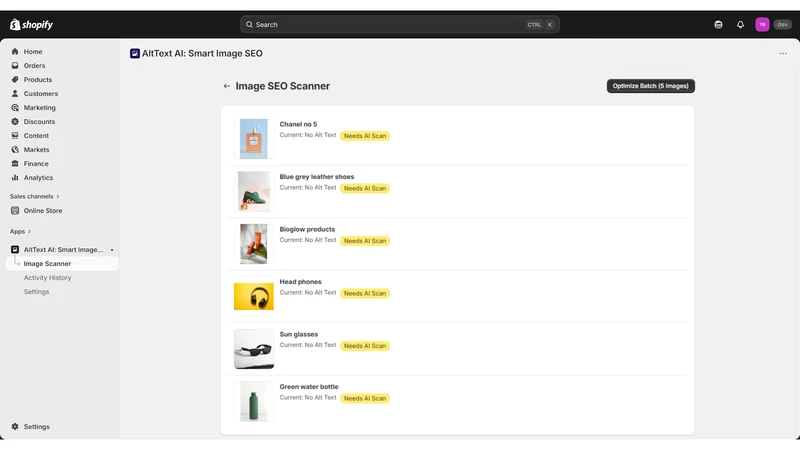Open the dev store menu
This screenshot has width=800, height=450.
[x=783, y=24]
